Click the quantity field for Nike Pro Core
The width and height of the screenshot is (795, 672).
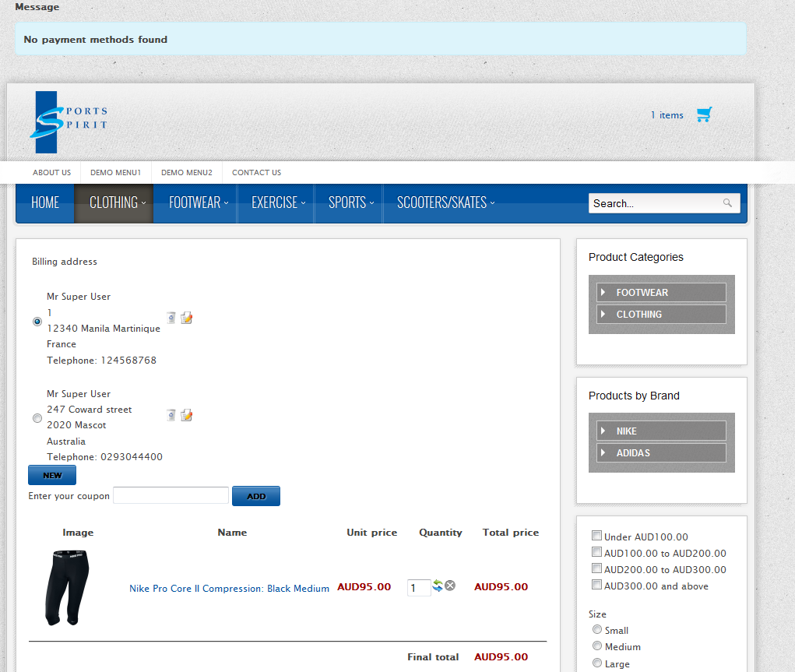419,588
